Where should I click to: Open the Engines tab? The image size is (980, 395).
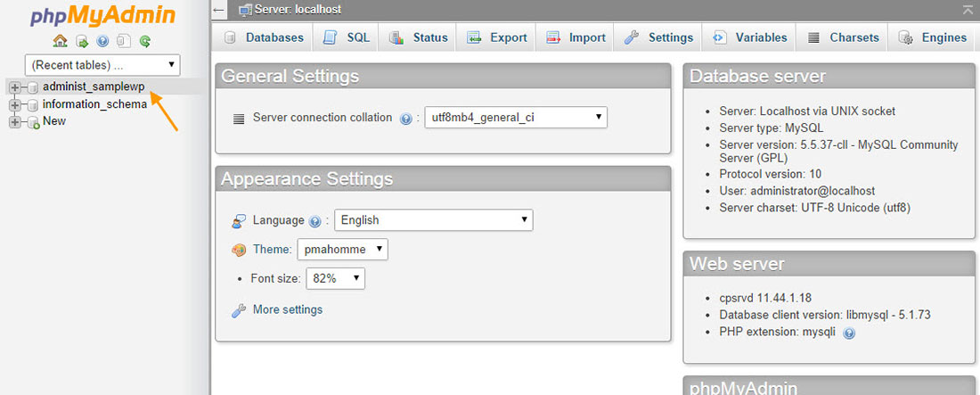[x=933, y=37]
